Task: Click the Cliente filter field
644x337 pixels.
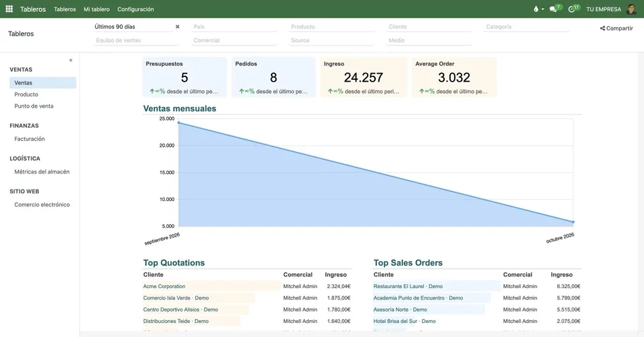Action: (x=429, y=27)
